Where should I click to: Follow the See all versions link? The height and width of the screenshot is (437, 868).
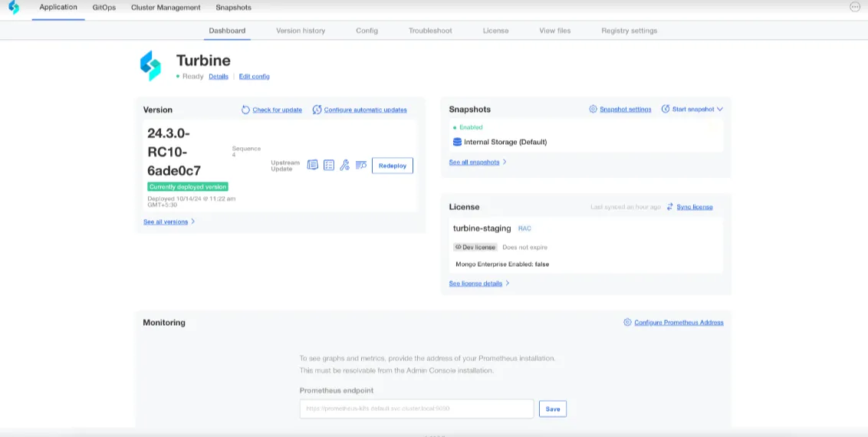[x=166, y=222]
